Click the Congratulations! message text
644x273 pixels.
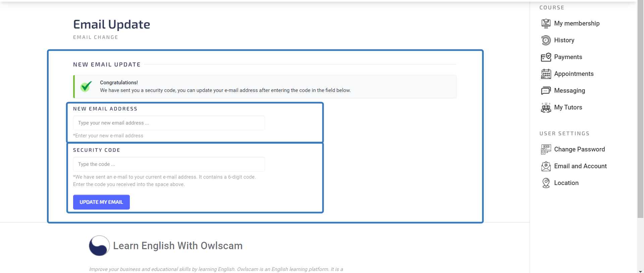[x=119, y=83]
